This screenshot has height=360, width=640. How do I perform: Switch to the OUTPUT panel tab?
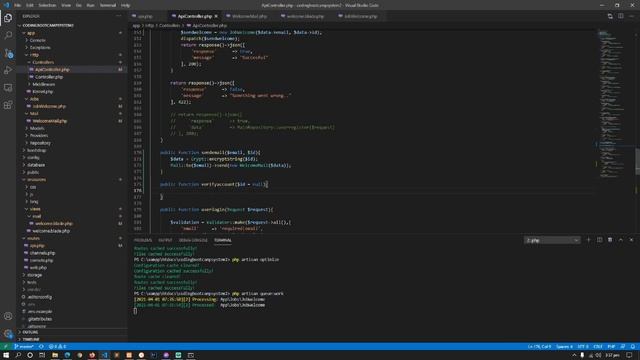[165, 240]
